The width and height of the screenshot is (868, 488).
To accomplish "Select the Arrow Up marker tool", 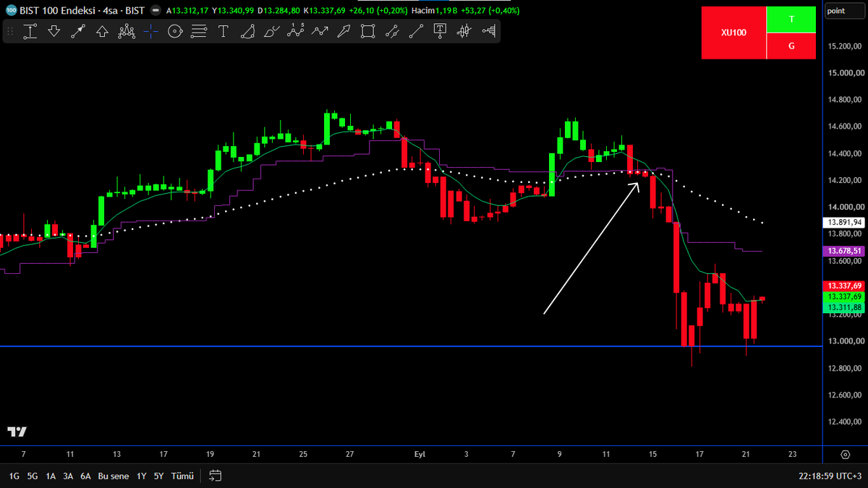I will 102,31.
